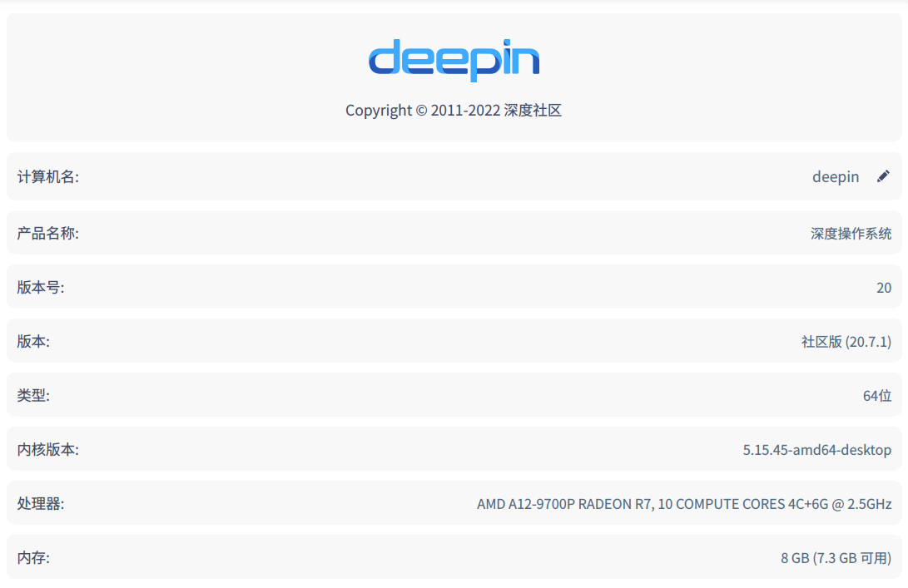This screenshot has height=588, width=908.
Task: Click the 计算机名 row
Action: (x=454, y=176)
